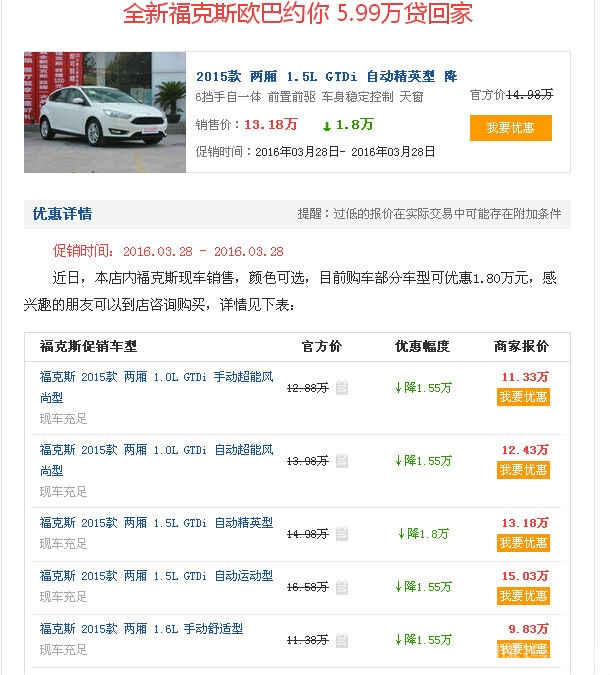Click the sales price 13.18万 in the top card

tap(271, 124)
